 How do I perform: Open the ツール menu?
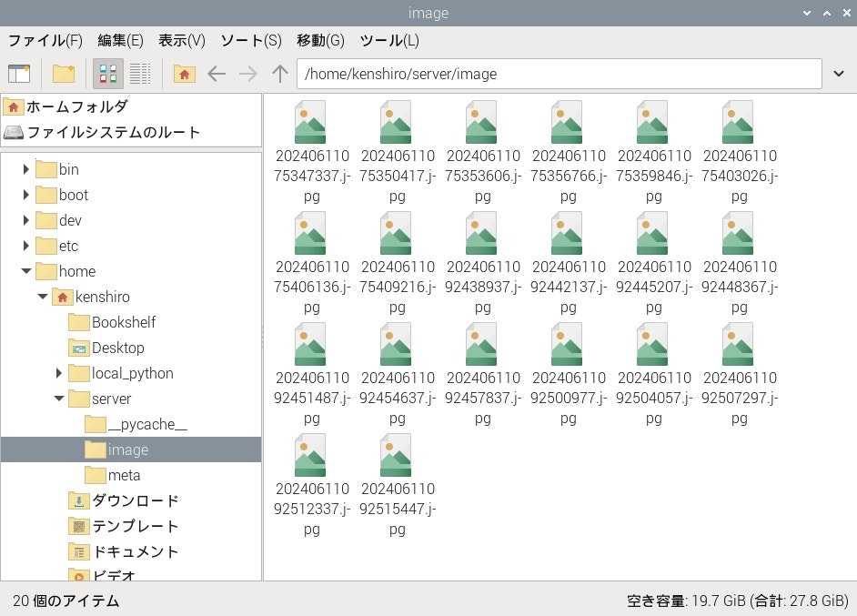click(x=387, y=40)
